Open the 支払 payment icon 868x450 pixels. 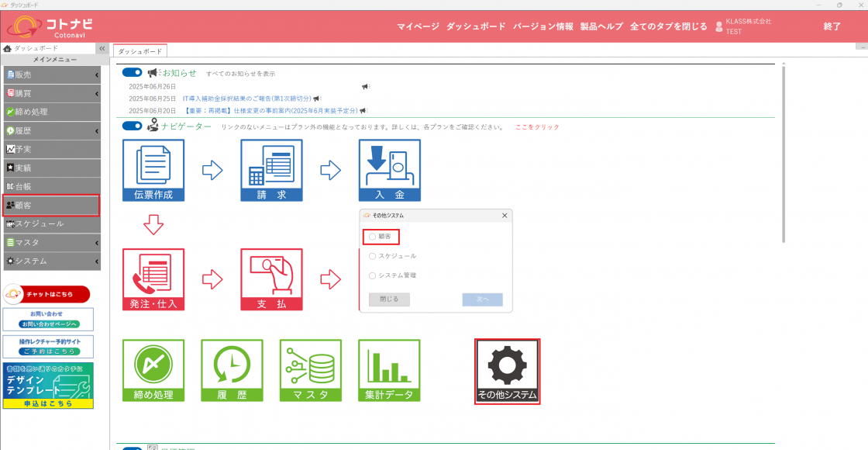pyautogui.click(x=271, y=279)
